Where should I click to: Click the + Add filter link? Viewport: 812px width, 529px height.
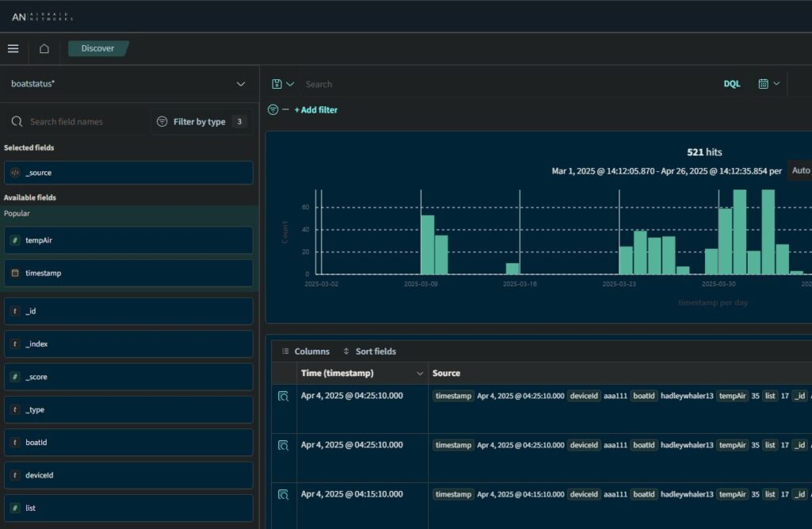coord(316,110)
